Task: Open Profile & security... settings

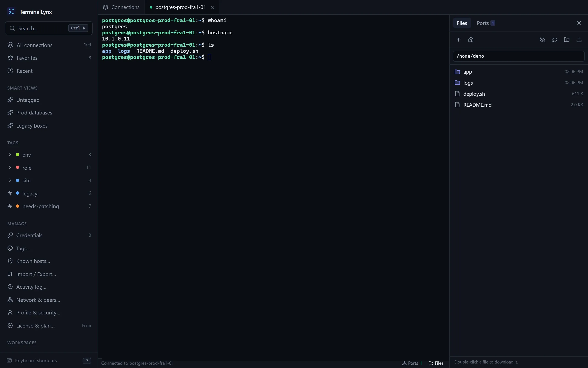Action: click(x=49, y=313)
